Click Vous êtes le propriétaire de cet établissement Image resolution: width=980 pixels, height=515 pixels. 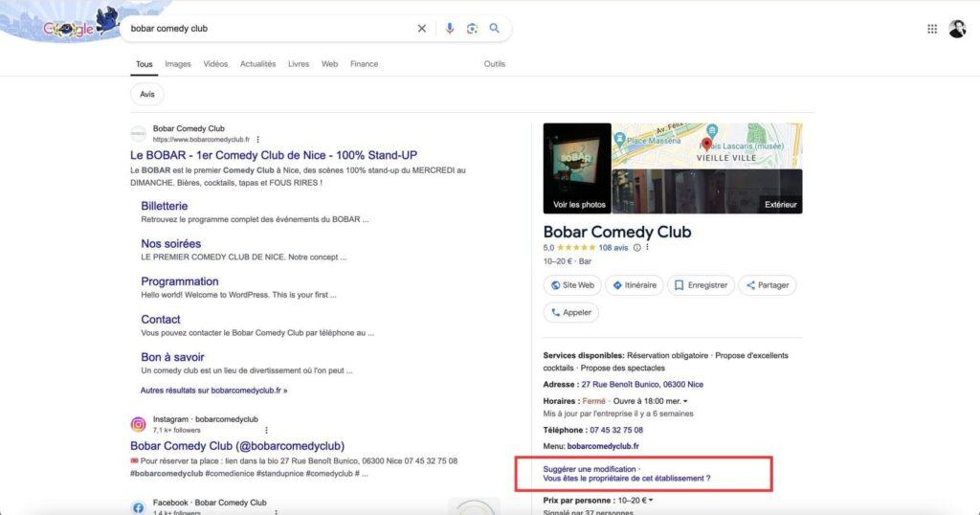(627, 478)
